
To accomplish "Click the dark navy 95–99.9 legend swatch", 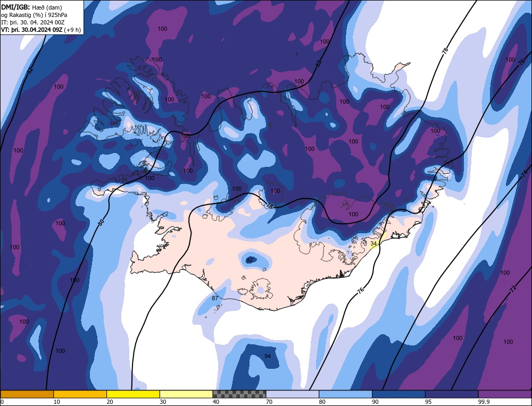I will [x=452, y=394].
